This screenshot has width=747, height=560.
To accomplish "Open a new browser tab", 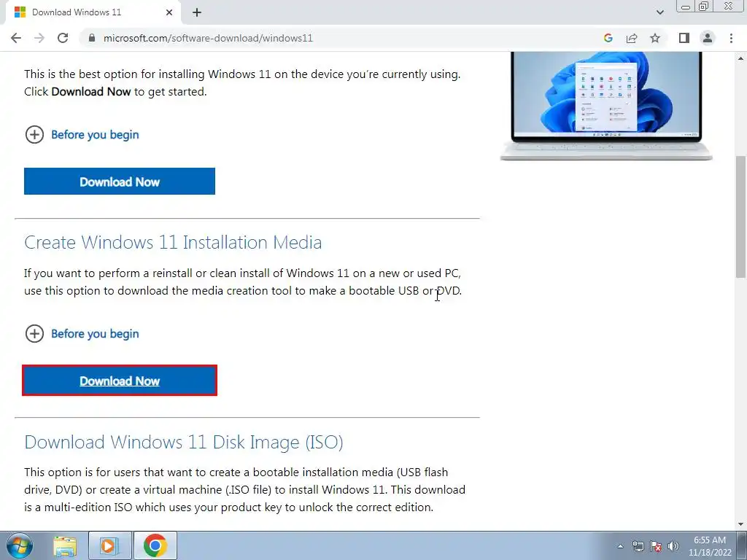I will point(197,12).
